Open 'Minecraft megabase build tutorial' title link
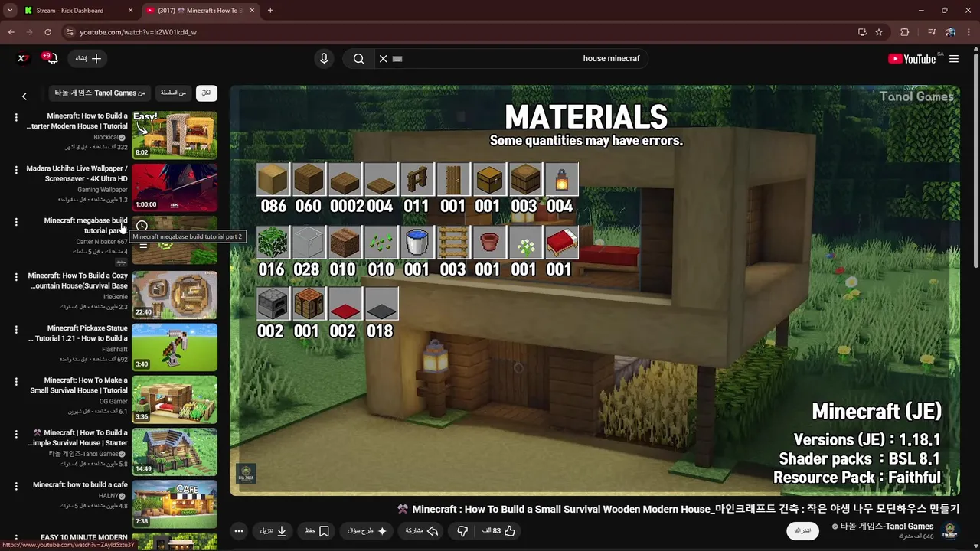This screenshot has width=980, height=551. (x=86, y=225)
